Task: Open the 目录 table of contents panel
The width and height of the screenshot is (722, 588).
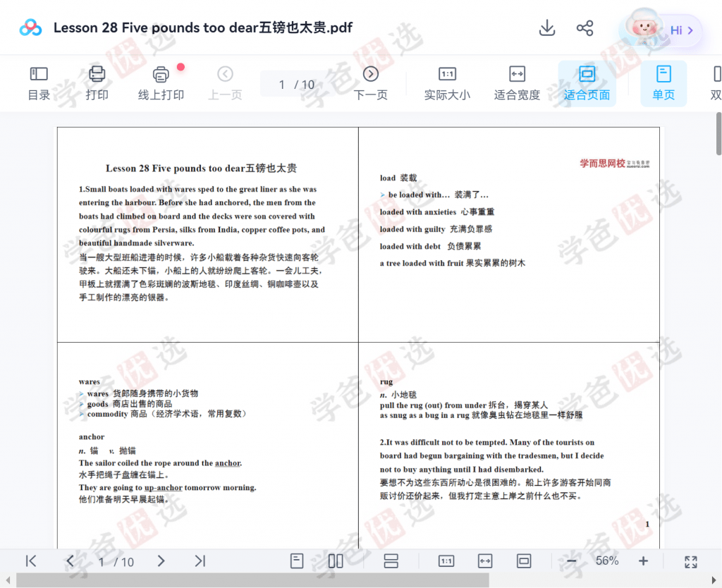Action: 39,84
